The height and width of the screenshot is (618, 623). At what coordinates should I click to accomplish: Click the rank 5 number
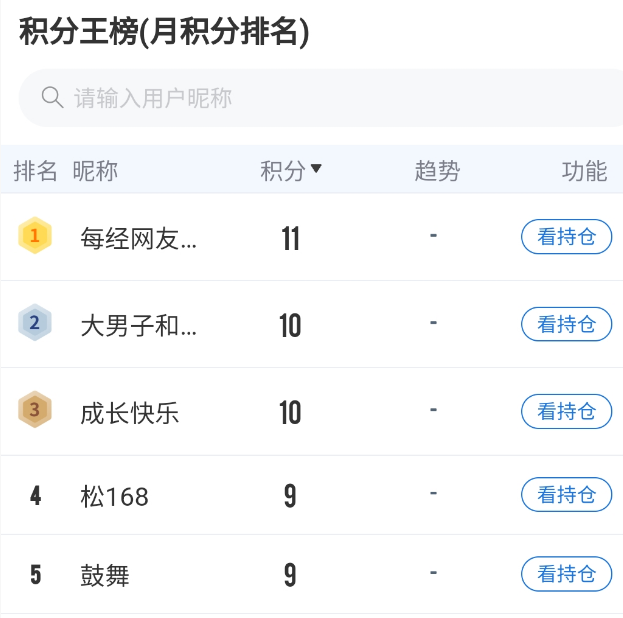36,575
